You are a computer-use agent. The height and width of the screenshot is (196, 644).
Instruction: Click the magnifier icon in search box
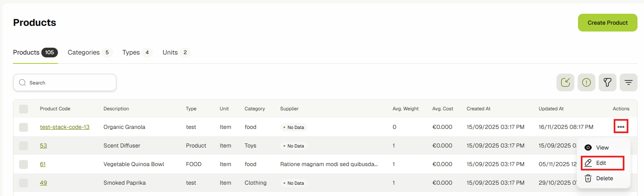[x=23, y=82]
